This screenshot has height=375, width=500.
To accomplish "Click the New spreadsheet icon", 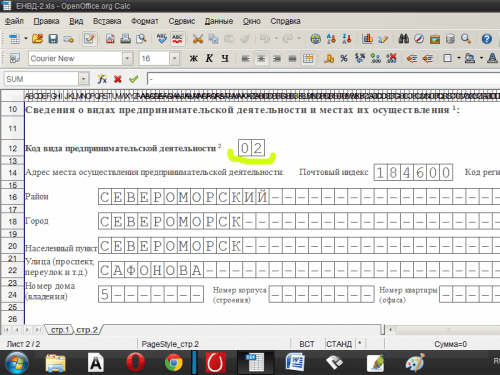I will pos(14,39).
